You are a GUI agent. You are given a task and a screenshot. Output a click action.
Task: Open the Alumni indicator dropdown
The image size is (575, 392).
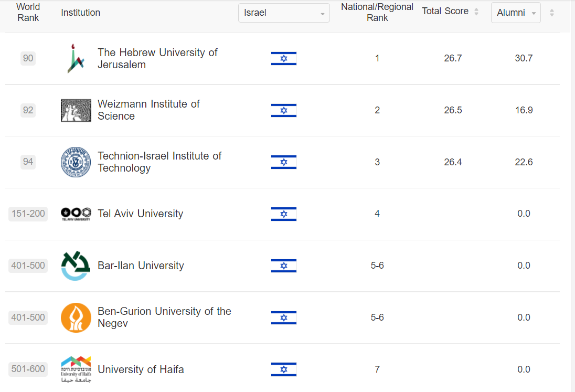(x=516, y=13)
